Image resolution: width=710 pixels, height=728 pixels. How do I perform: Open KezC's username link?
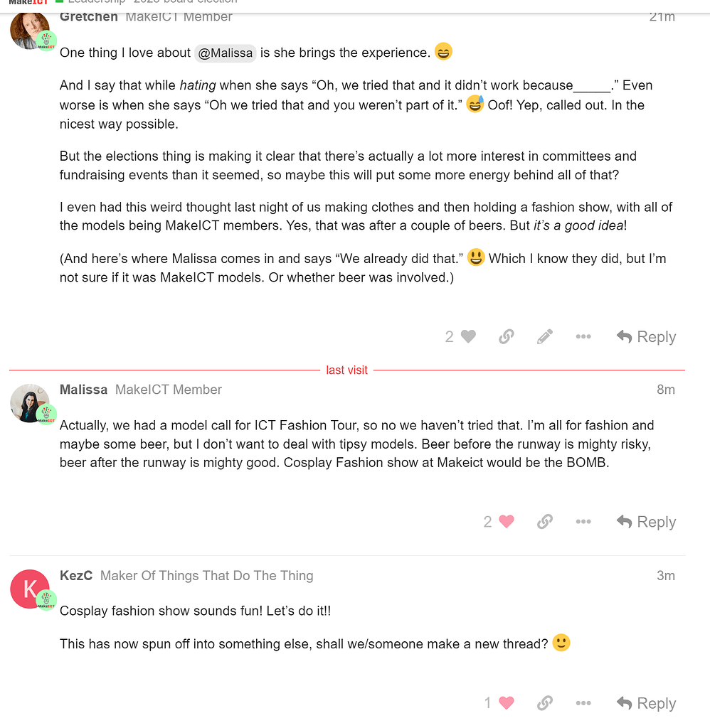pyautogui.click(x=76, y=576)
